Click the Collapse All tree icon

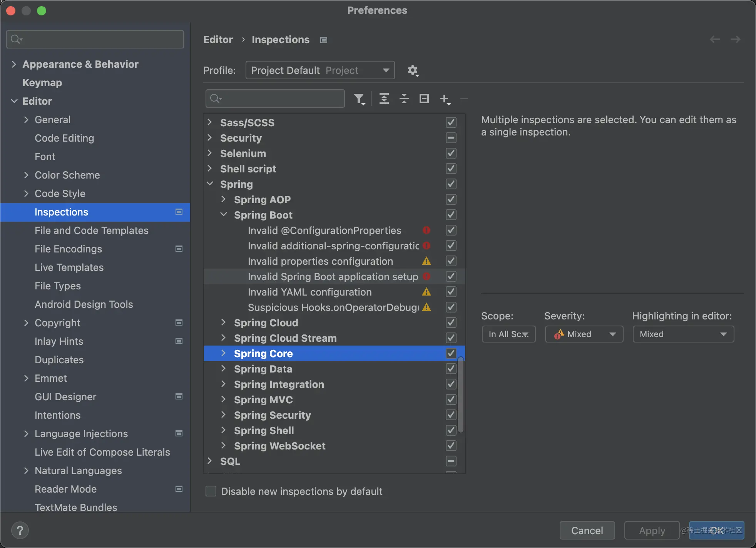[x=404, y=99]
